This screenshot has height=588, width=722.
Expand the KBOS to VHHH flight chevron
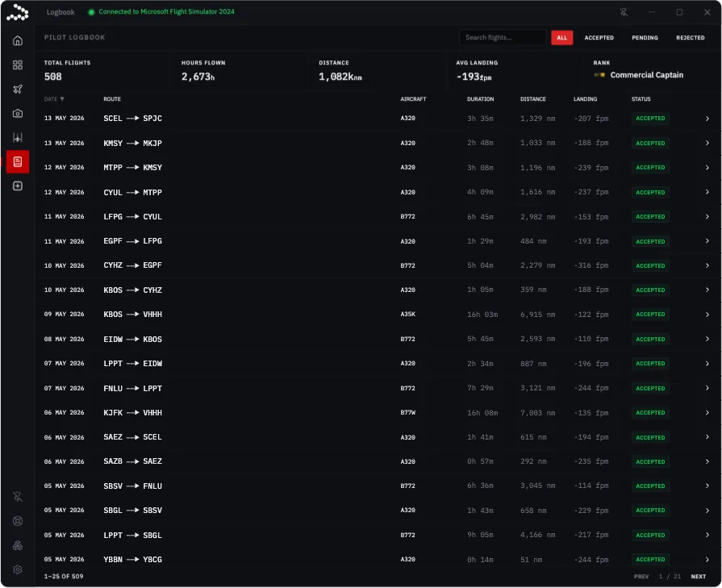coord(707,315)
